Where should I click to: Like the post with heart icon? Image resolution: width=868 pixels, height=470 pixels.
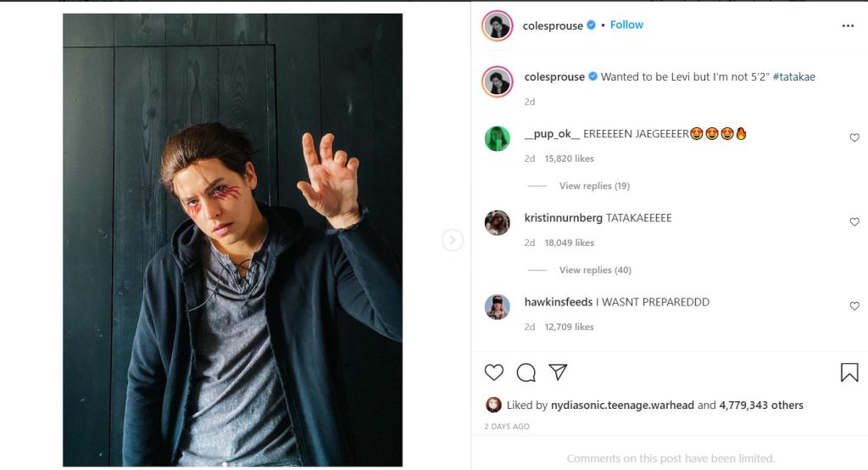coord(493,372)
